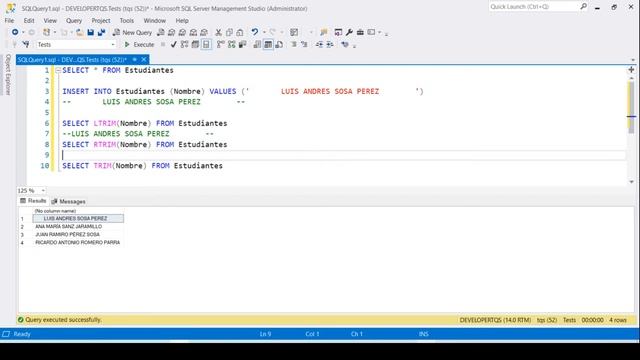
Task: Place the cursor on the INSERT INTO keyword on line 3
Action: point(87,91)
